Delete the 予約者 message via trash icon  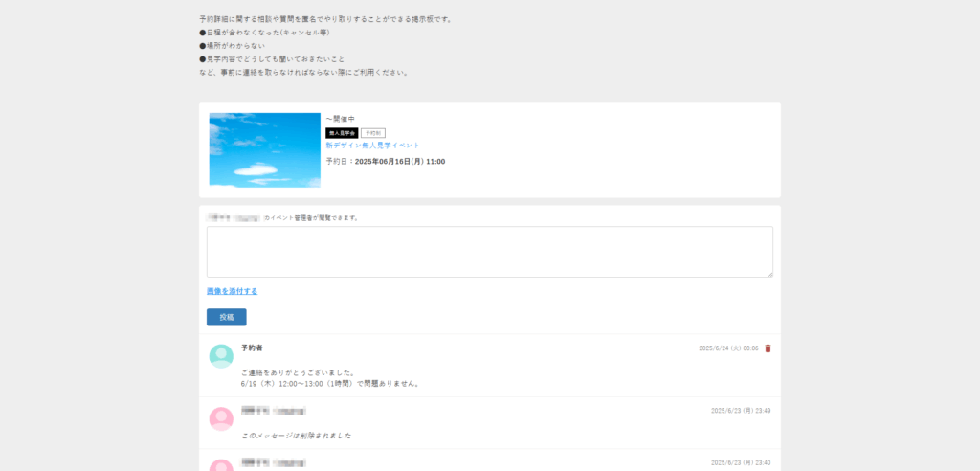click(x=768, y=348)
